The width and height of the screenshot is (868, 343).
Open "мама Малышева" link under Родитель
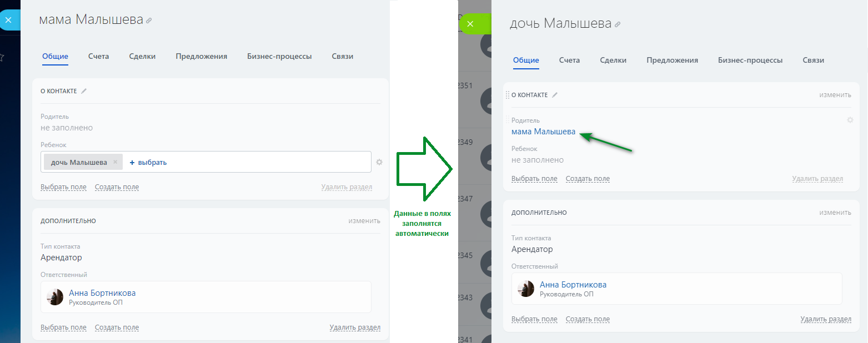click(x=543, y=132)
